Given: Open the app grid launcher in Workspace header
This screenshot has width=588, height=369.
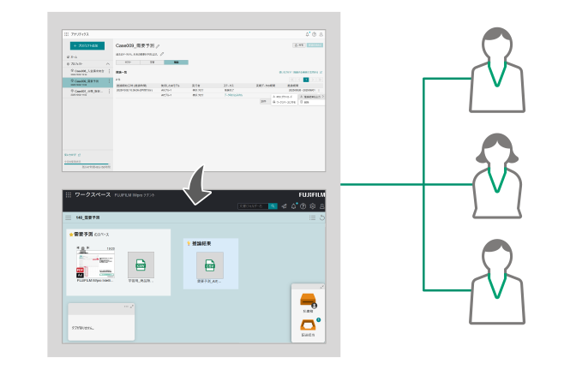Looking at the screenshot, I should tap(69, 195).
